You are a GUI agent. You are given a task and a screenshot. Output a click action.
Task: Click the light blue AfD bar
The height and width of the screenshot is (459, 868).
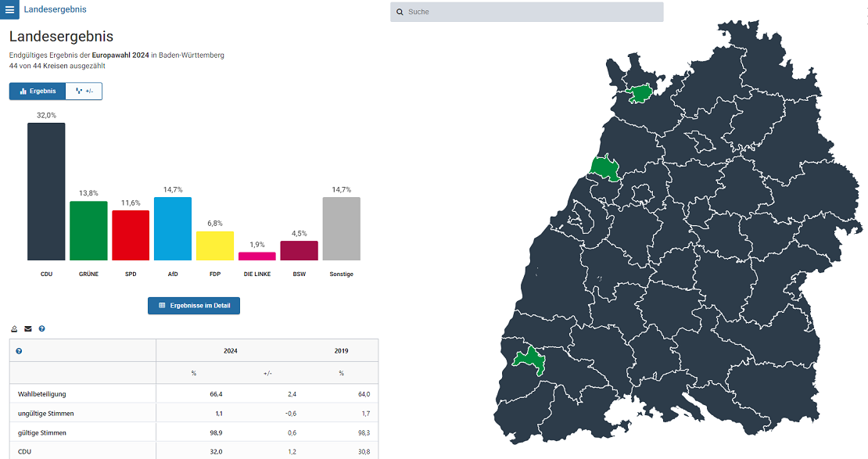pyautogui.click(x=173, y=228)
